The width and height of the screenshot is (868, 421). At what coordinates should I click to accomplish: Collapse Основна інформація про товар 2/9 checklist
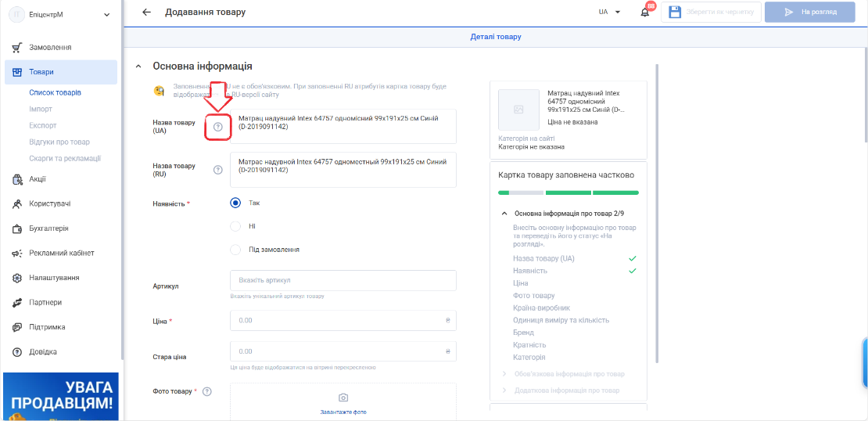(x=504, y=214)
